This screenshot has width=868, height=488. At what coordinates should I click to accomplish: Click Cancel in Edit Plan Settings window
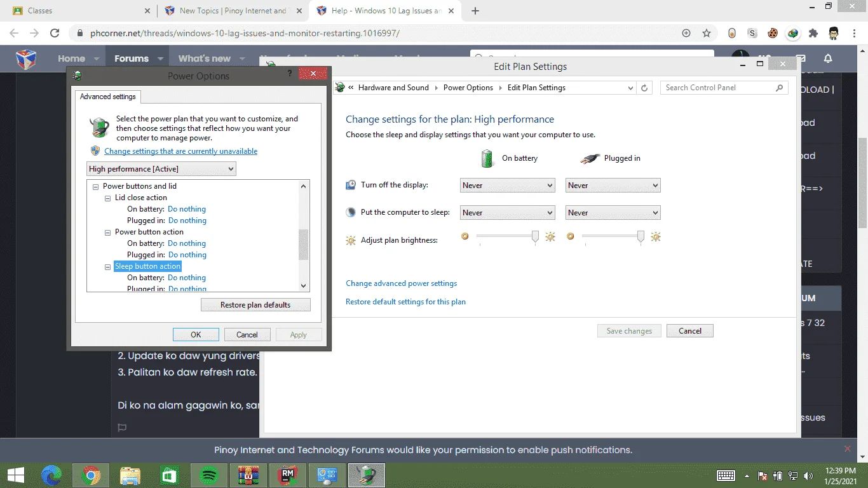pyautogui.click(x=690, y=331)
